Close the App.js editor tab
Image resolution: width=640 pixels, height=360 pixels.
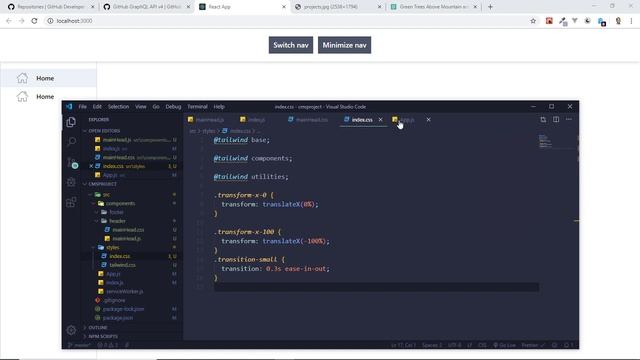(428, 120)
